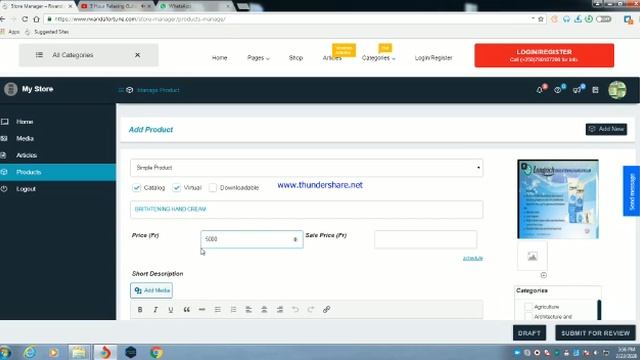Create a numbered list
640x360 pixels.
click(x=233, y=309)
